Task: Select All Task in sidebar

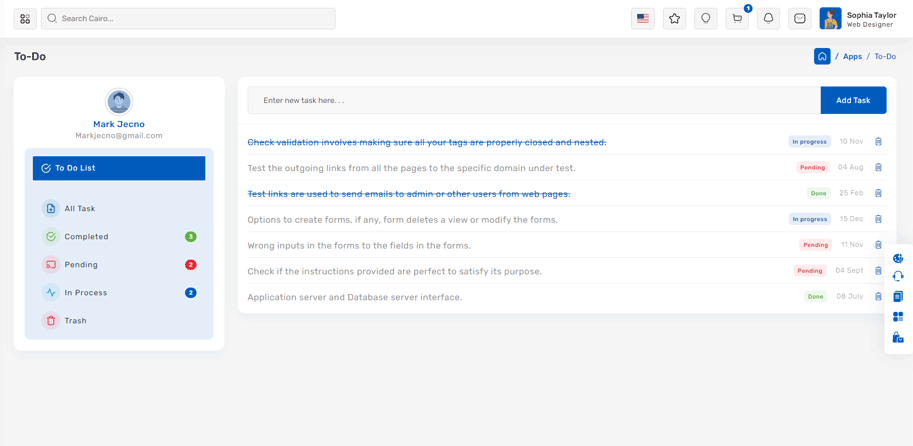Action: coord(80,209)
